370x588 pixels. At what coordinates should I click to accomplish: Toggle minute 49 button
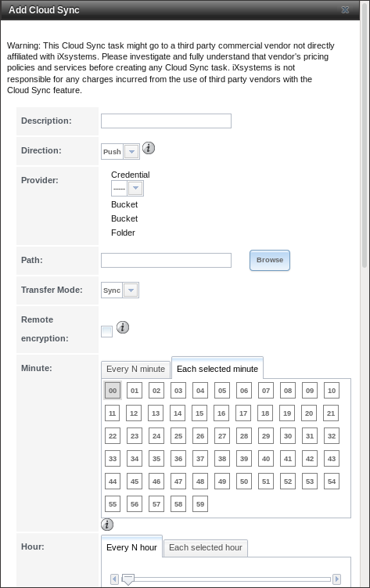click(222, 481)
